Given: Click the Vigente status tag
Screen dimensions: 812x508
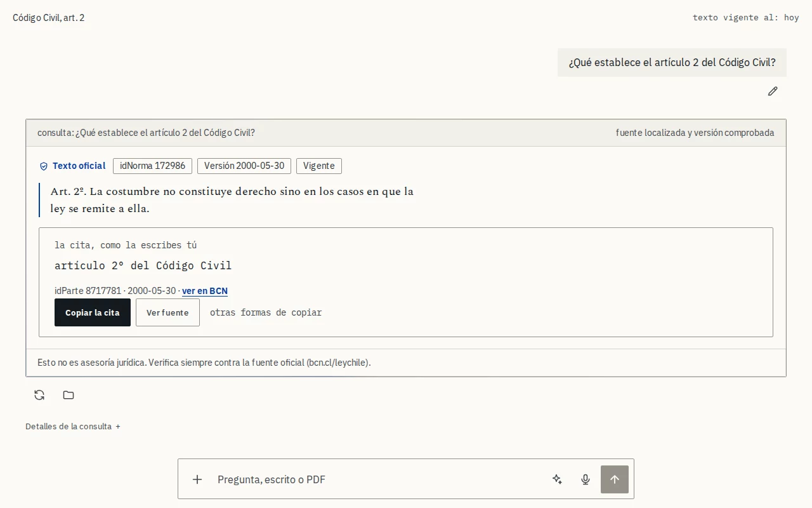Looking at the screenshot, I should [x=319, y=166].
